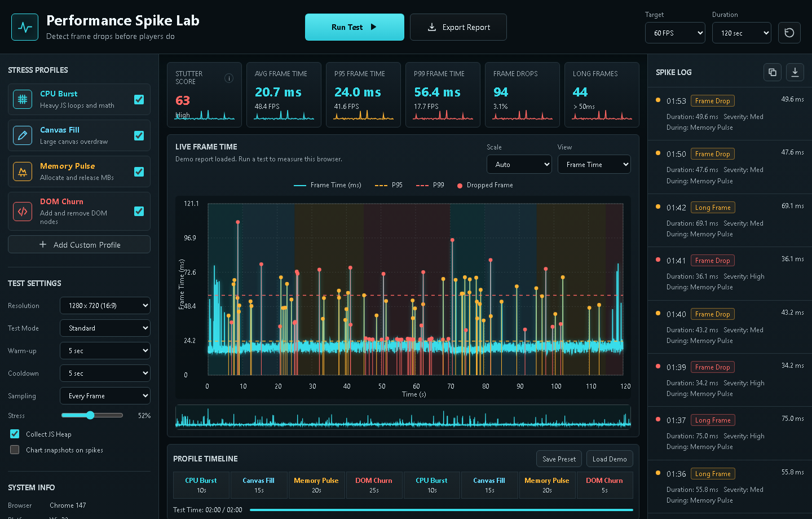Click the 75.0 ms value in spike log
The width and height of the screenshot is (812, 519).
[792, 419]
